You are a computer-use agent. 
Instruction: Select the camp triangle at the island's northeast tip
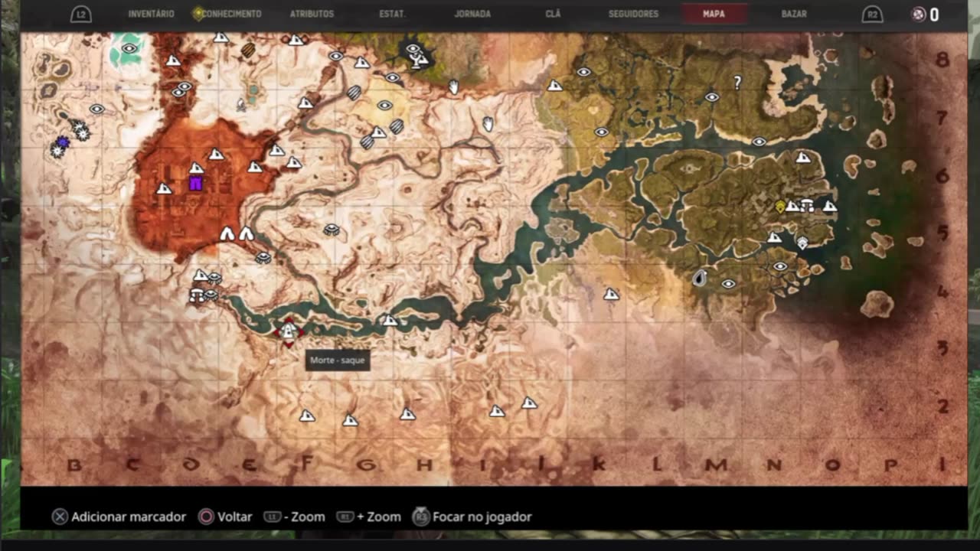(x=802, y=158)
